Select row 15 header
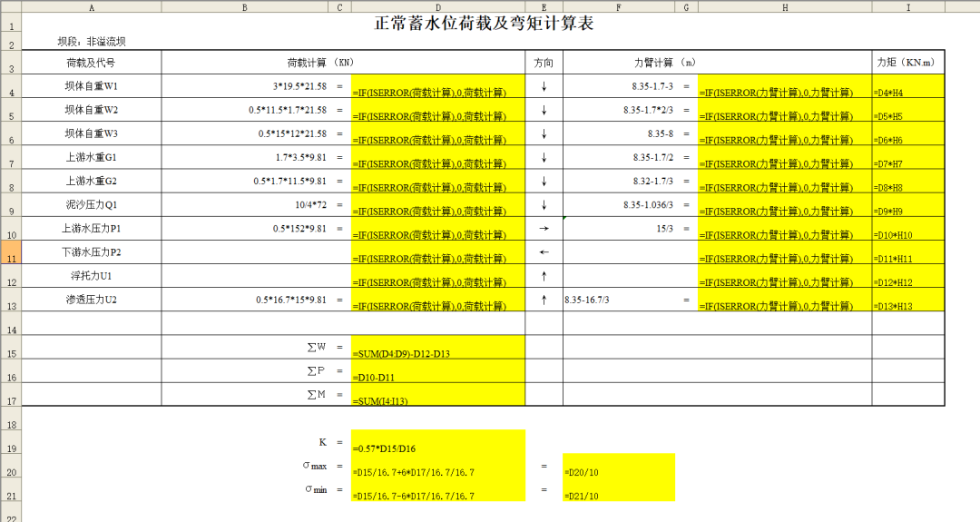Viewport: 980px width, 522px height. click(x=11, y=347)
